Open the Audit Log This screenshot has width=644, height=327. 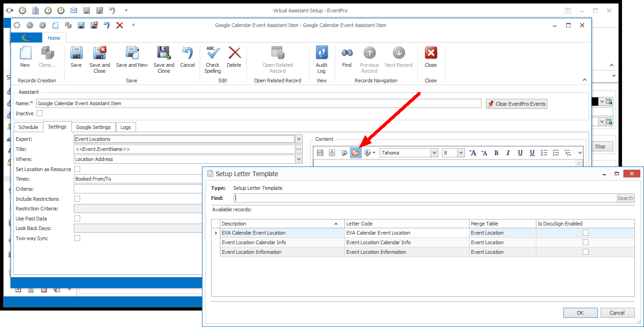(322, 59)
